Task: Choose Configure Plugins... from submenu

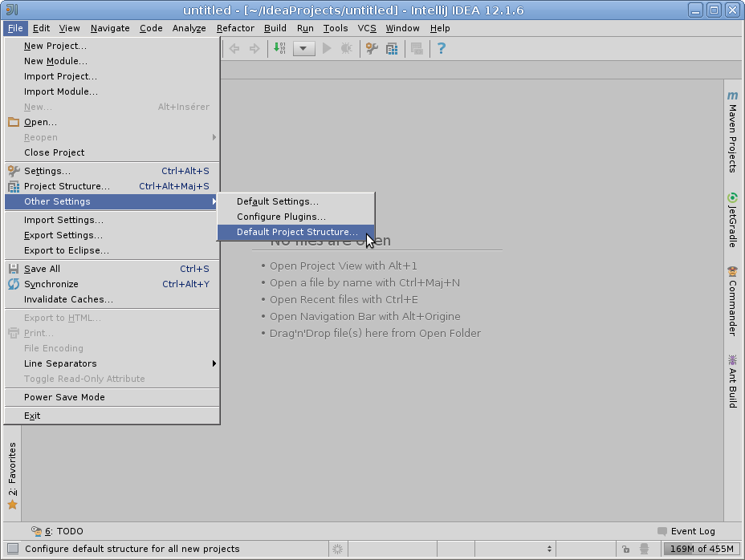Action: [296, 217]
